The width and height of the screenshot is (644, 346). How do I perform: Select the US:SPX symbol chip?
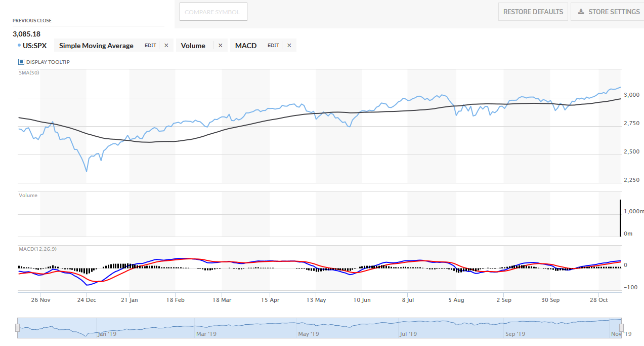coord(35,45)
